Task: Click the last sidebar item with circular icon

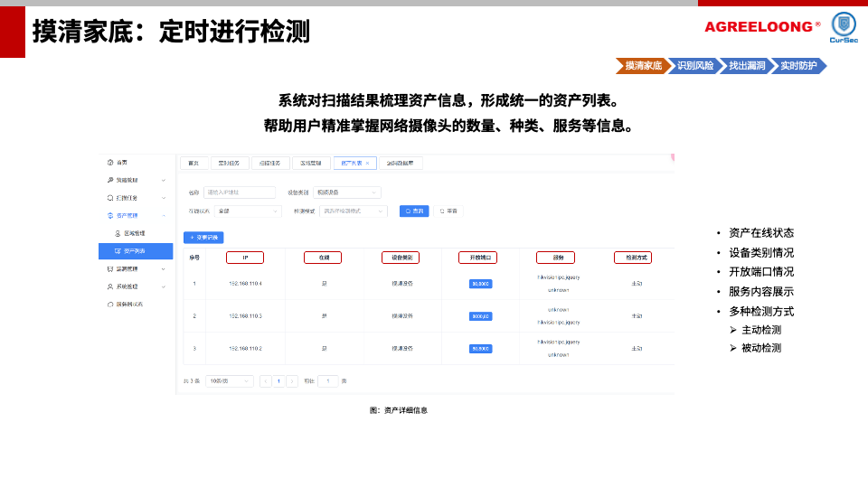Action: click(x=125, y=305)
